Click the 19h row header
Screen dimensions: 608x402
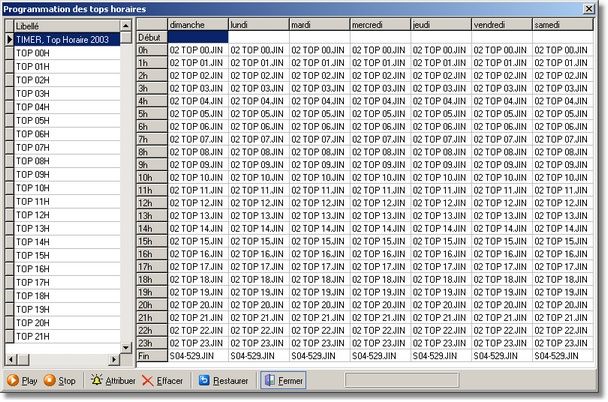click(152, 292)
